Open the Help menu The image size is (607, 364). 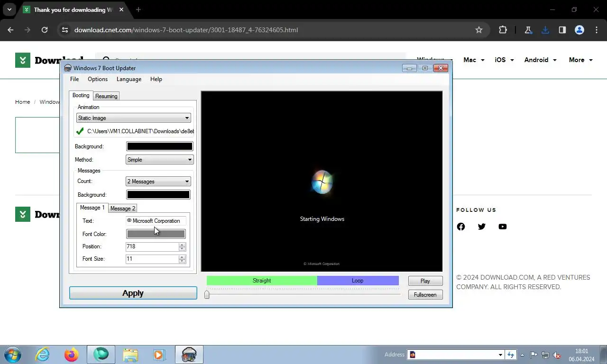coord(156,79)
